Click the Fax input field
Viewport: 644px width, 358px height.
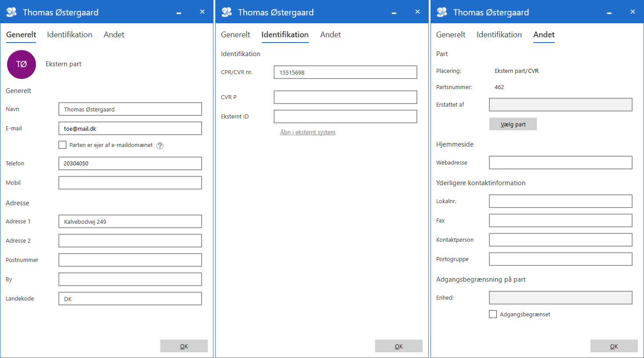pos(561,220)
